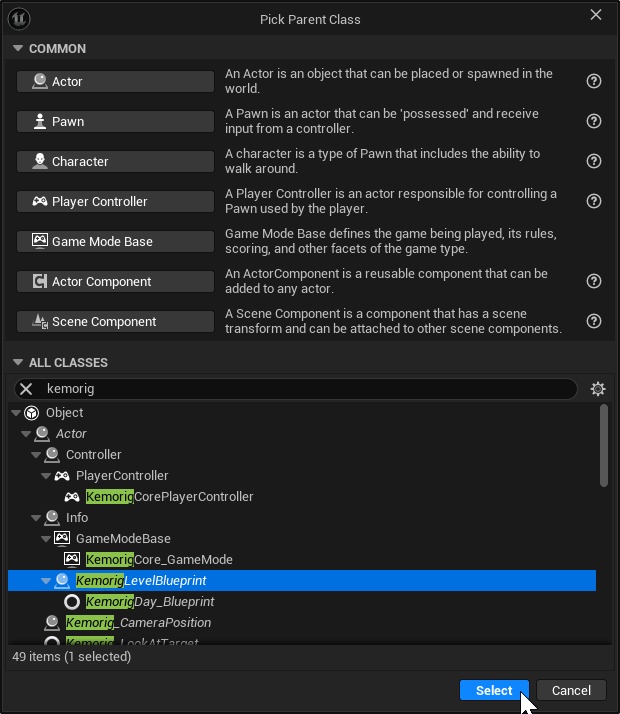Click the class list vertical scrollbar
Viewport: 620px width, 714px height.
click(x=603, y=447)
